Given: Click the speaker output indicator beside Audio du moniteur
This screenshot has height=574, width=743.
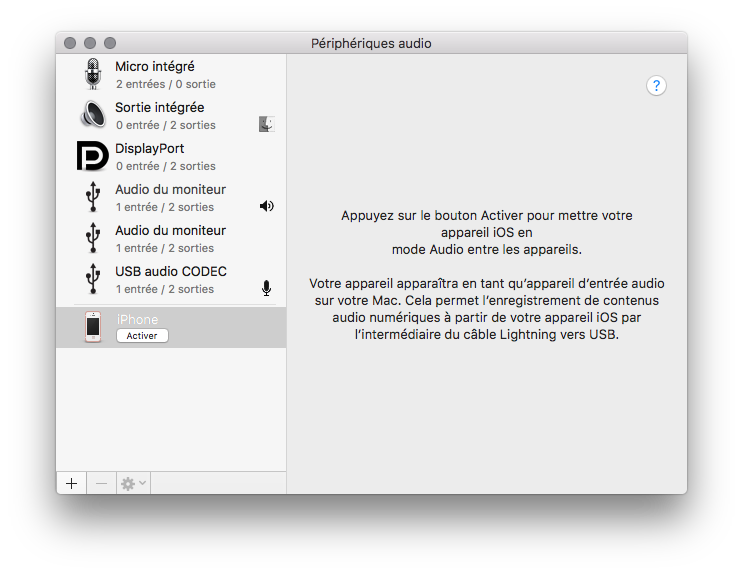Looking at the screenshot, I should point(266,206).
